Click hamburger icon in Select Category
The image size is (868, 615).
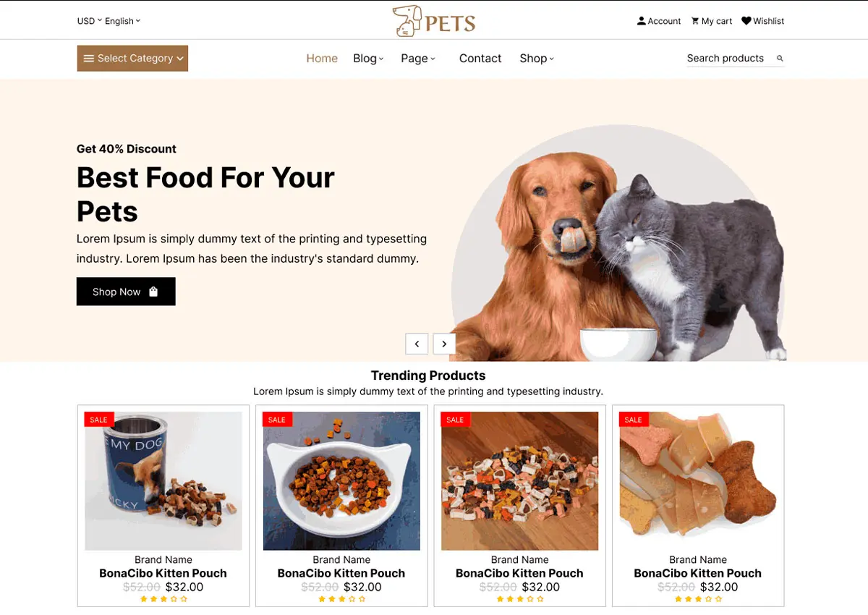tap(89, 59)
